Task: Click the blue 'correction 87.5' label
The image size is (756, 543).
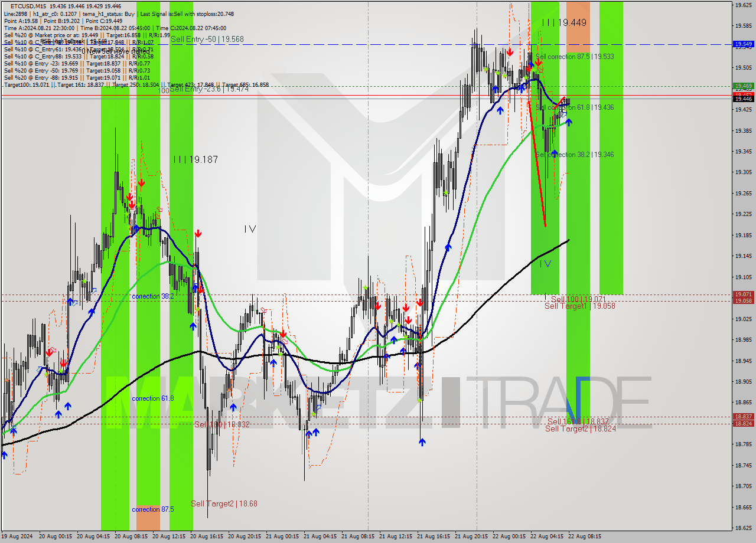Action: click(153, 509)
